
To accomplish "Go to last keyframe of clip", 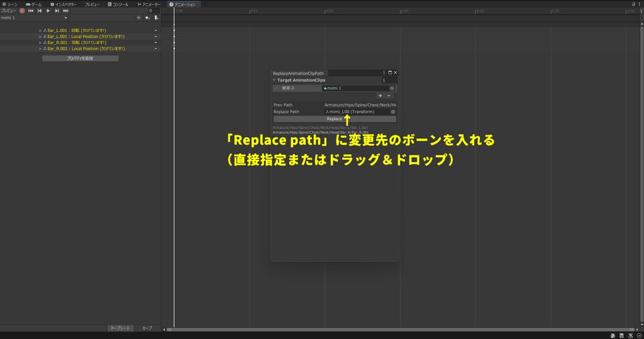I will [x=65, y=11].
